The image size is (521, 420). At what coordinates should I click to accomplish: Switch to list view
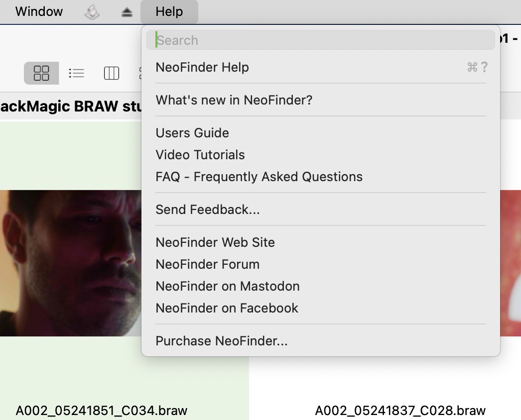tap(76, 73)
